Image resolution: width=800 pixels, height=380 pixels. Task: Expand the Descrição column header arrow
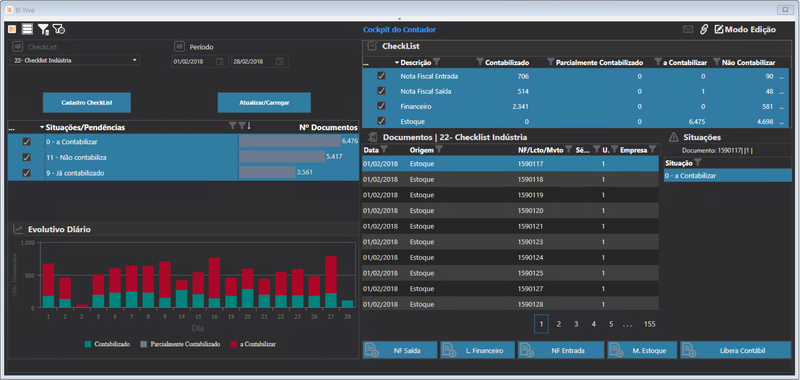click(397, 63)
